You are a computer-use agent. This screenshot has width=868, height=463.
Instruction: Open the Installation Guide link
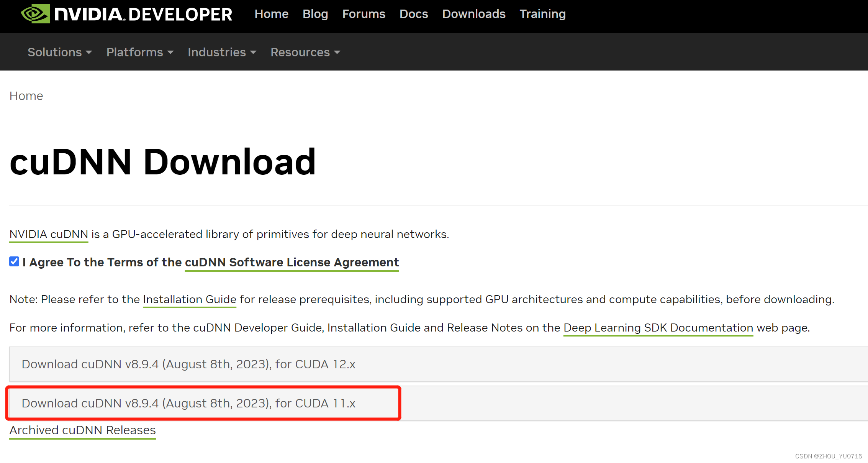point(189,299)
